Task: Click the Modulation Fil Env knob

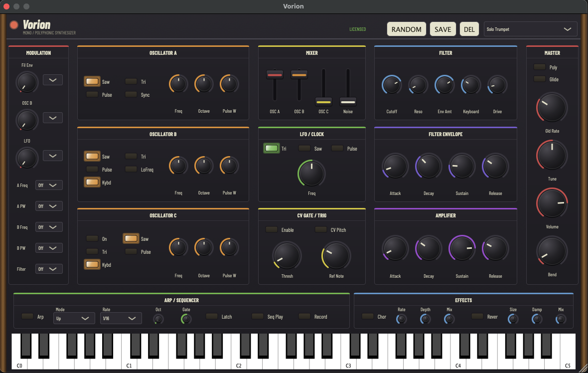Action: click(x=26, y=82)
